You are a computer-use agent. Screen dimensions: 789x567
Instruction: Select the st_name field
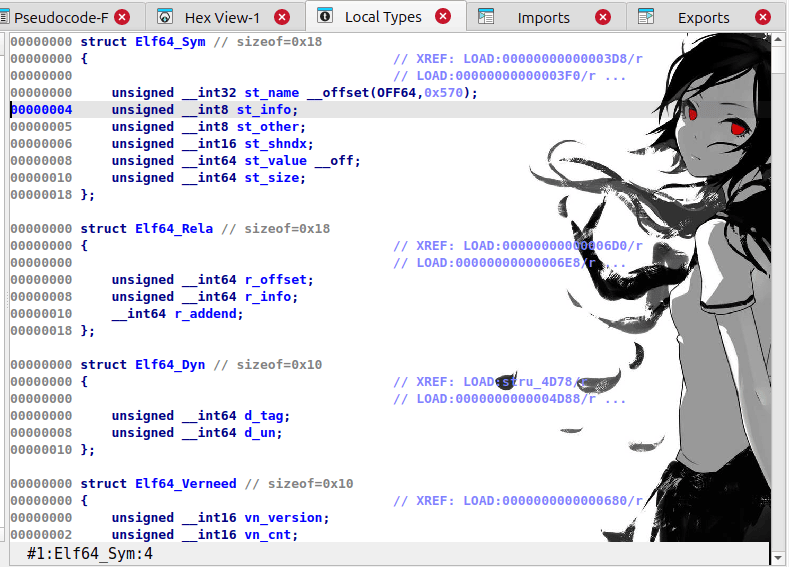pyautogui.click(x=272, y=93)
